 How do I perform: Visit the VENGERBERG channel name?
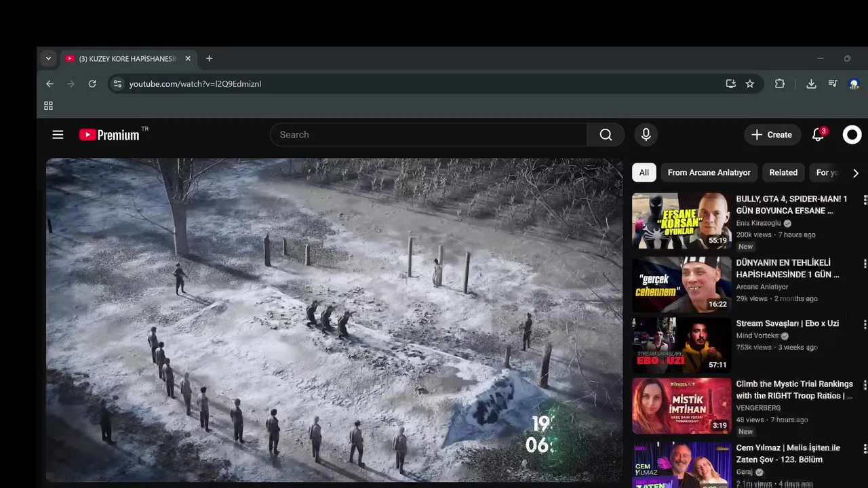click(758, 408)
